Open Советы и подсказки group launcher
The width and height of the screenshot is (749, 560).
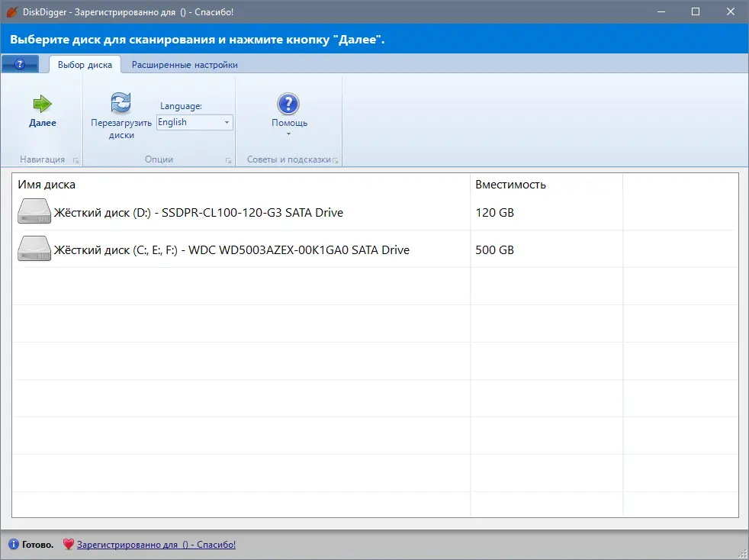(336, 160)
